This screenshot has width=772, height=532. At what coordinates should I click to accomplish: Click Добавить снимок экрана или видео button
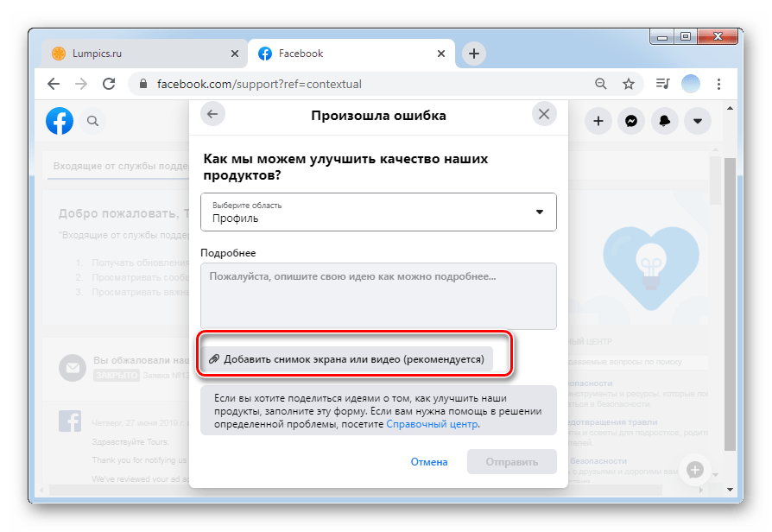347,359
